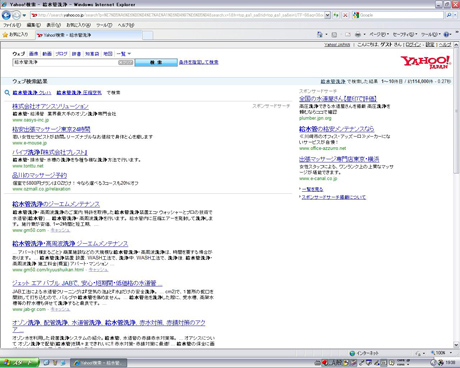The width and height of the screenshot is (460, 368).
Task: Click the Yahoo!検索 taskbar window button
Action: (x=99, y=363)
